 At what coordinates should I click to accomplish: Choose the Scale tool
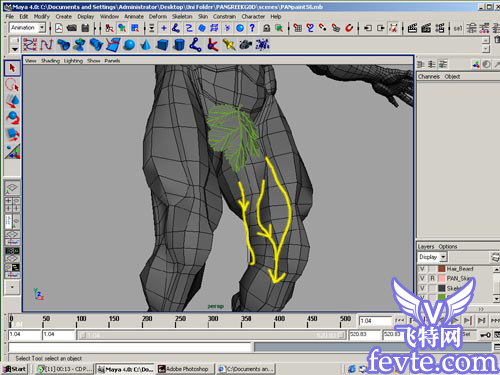[12, 134]
